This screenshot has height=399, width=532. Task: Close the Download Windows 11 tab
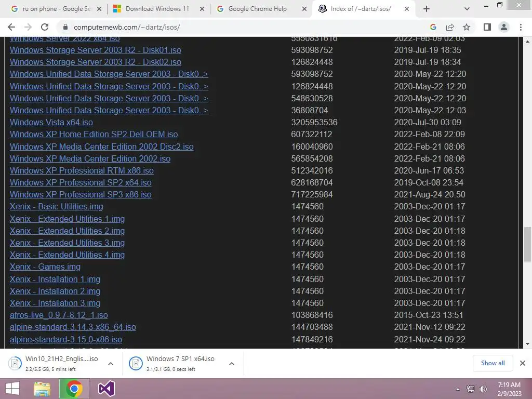tap(202, 9)
